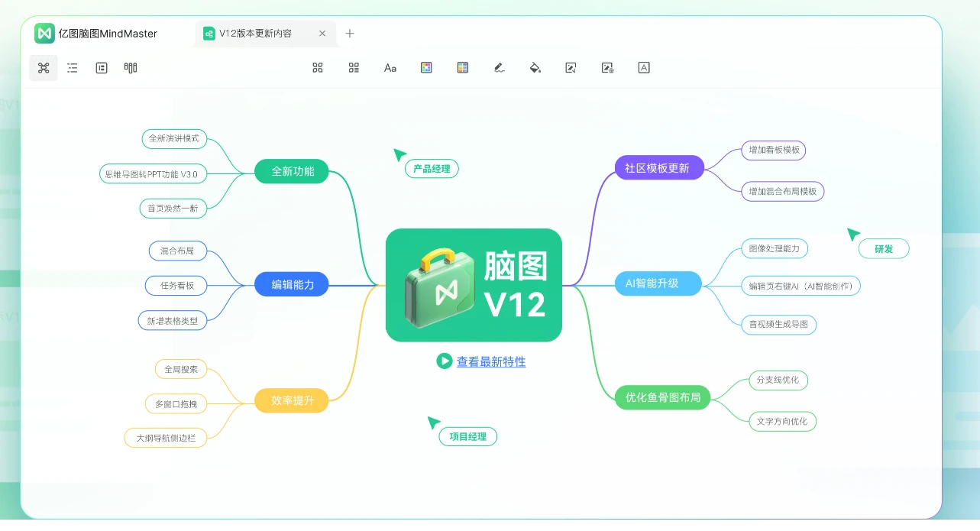Open the slide panel view icon
Viewport: 980px width, 531px height.
102,68
